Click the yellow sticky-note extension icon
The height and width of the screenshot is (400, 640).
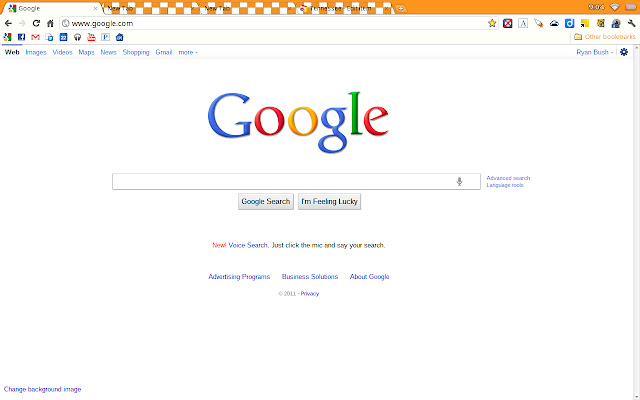pos(585,23)
